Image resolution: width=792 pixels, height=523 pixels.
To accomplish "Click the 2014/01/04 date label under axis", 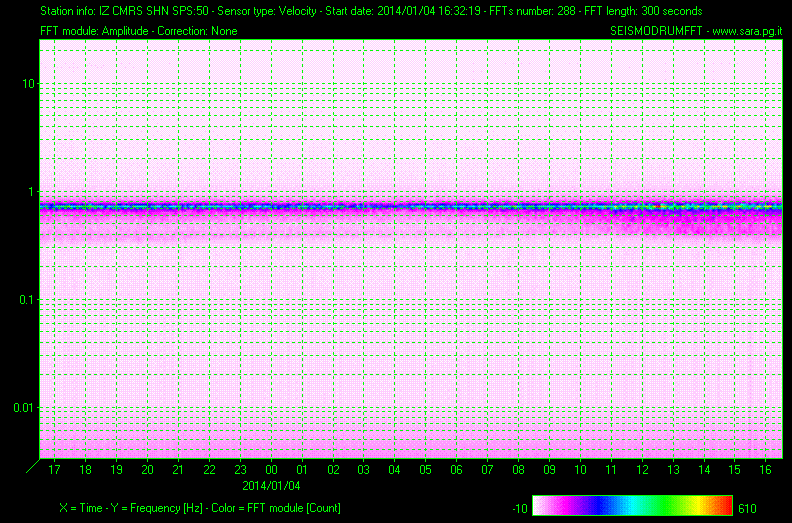I will (271, 486).
